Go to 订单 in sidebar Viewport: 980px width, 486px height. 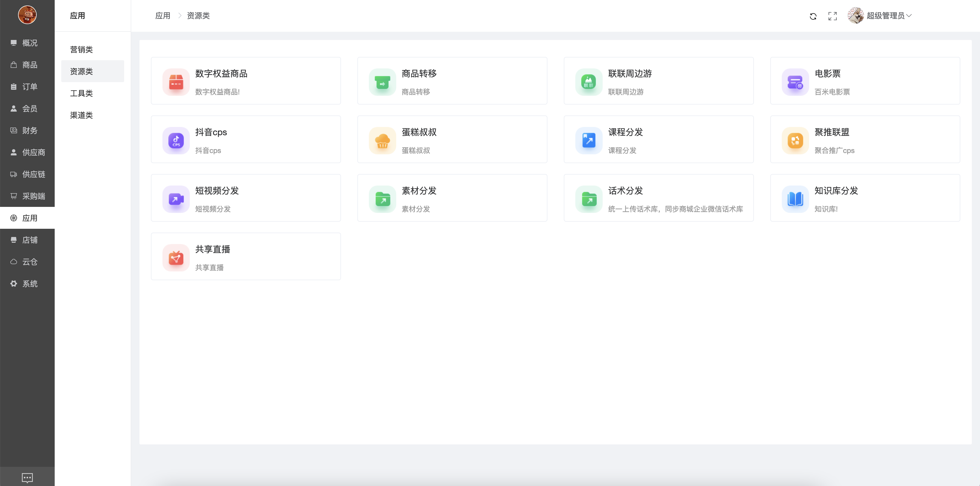point(29,87)
